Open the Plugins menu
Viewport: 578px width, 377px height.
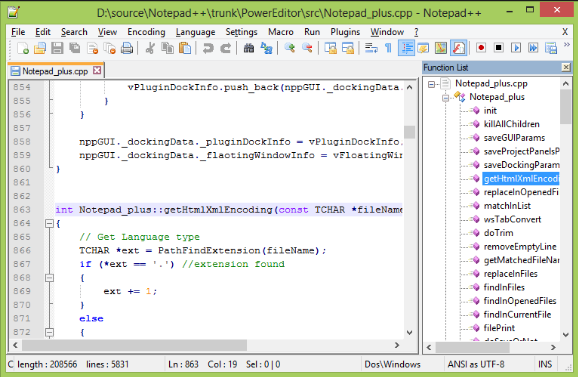[x=345, y=32]
